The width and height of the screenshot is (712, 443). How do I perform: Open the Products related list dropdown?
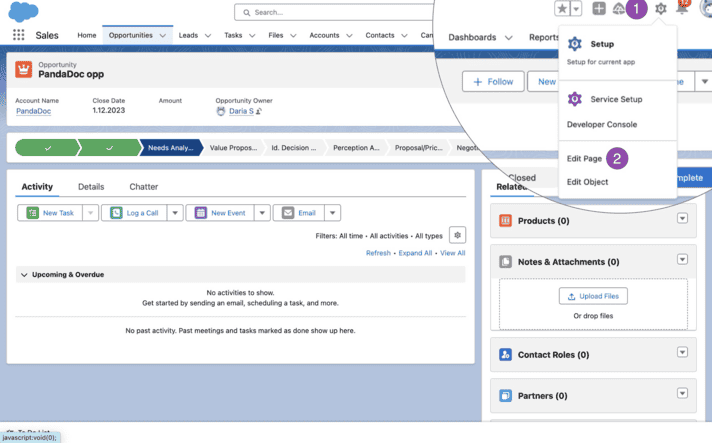point(683,219)
